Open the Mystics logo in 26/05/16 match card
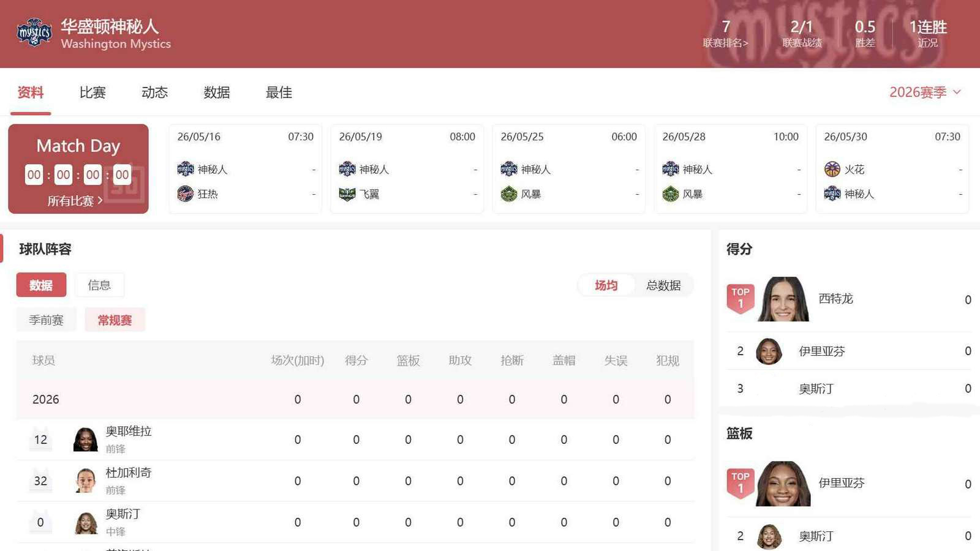The image size is (980, 551). 186,169
